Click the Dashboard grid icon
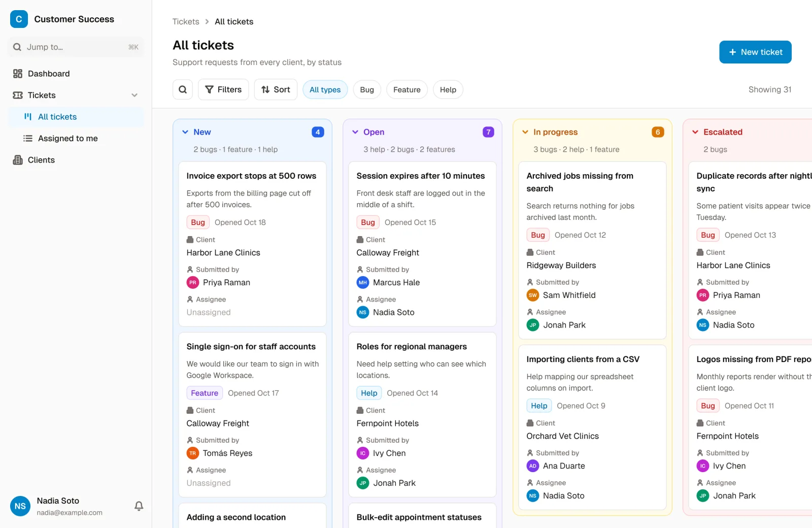 [18, 74]
